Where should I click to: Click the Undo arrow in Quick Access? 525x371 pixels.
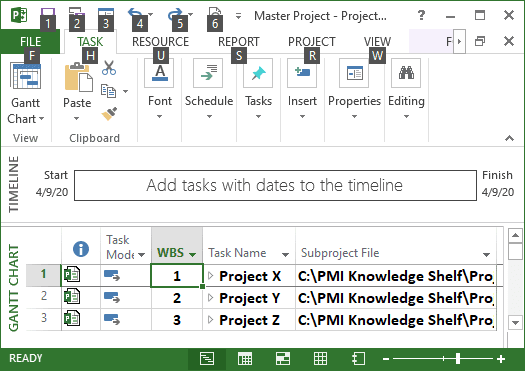[x=135, y=14]
